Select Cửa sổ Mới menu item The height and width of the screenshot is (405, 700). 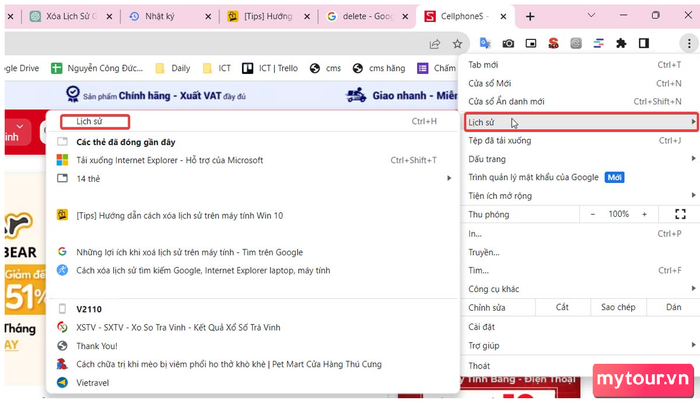click(x=579, y=84)
